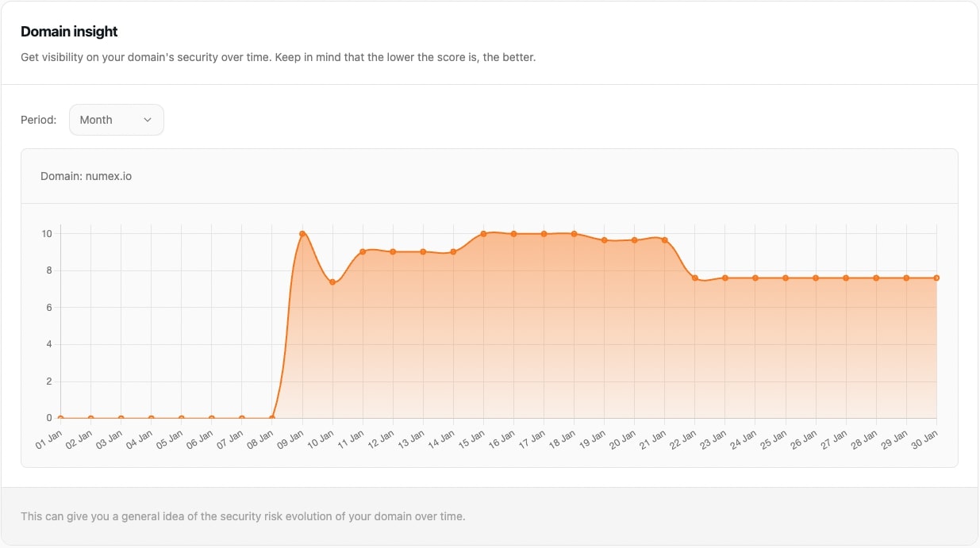Click the dip data point on 10 Jan
This screenshot has height=548, width=980.
[334, 282]
